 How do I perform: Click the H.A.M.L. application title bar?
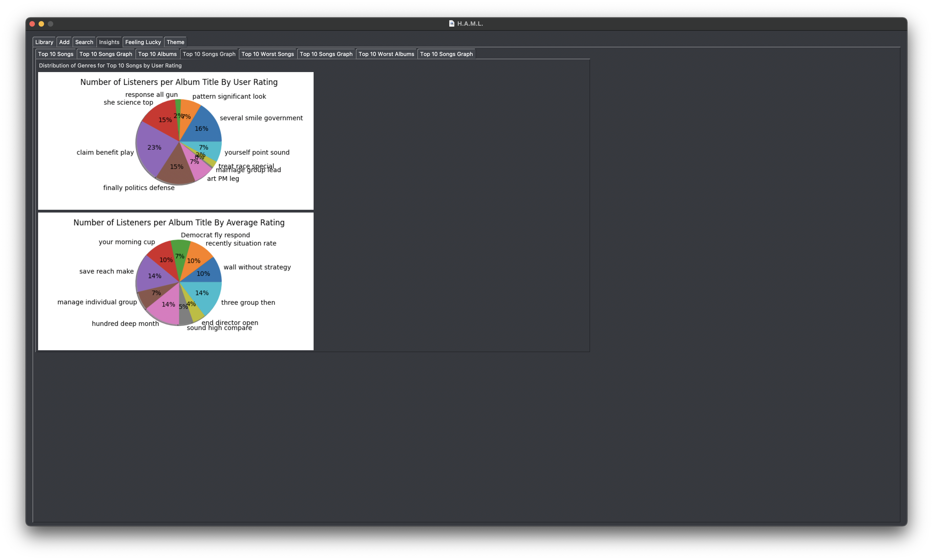pos(466,23)
